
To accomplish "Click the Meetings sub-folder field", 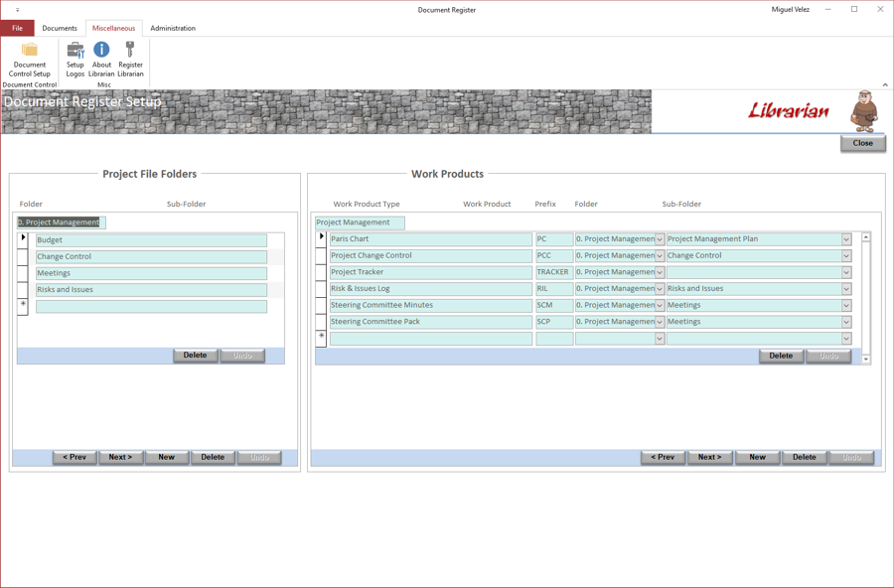I will pos(151,273).
